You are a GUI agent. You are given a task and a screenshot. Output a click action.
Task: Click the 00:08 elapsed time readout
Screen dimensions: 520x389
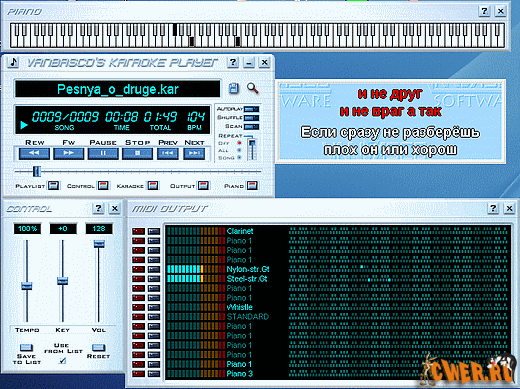coord(121,117)
